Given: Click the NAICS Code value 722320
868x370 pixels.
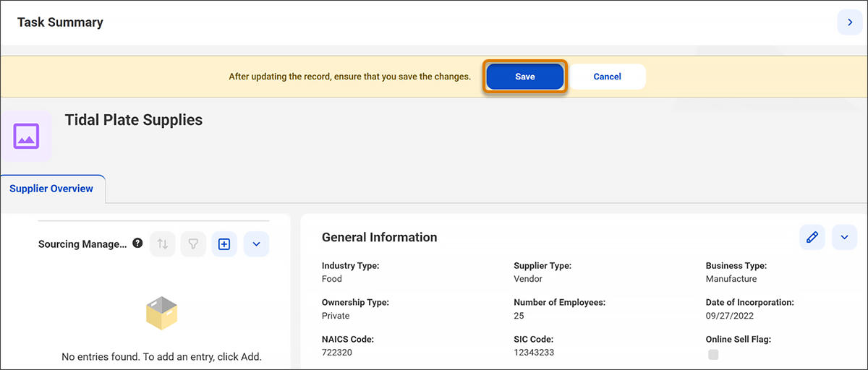Looking at the screenshot, I should tap(336, 353).
